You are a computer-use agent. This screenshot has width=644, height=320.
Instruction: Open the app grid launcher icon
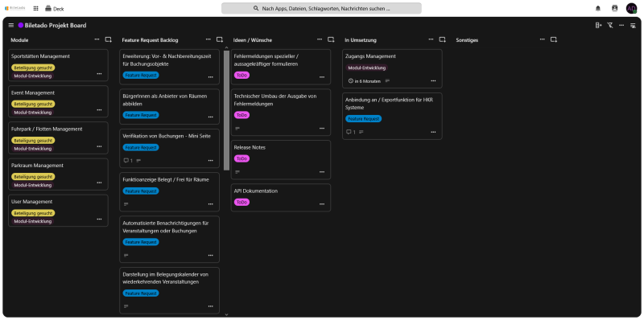point(35,8)
